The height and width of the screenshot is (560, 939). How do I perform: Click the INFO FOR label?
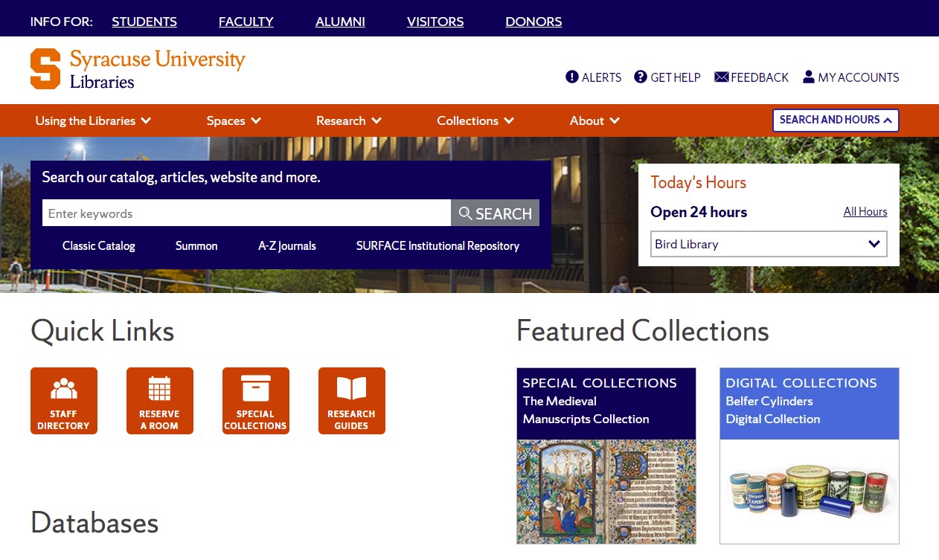62,22
